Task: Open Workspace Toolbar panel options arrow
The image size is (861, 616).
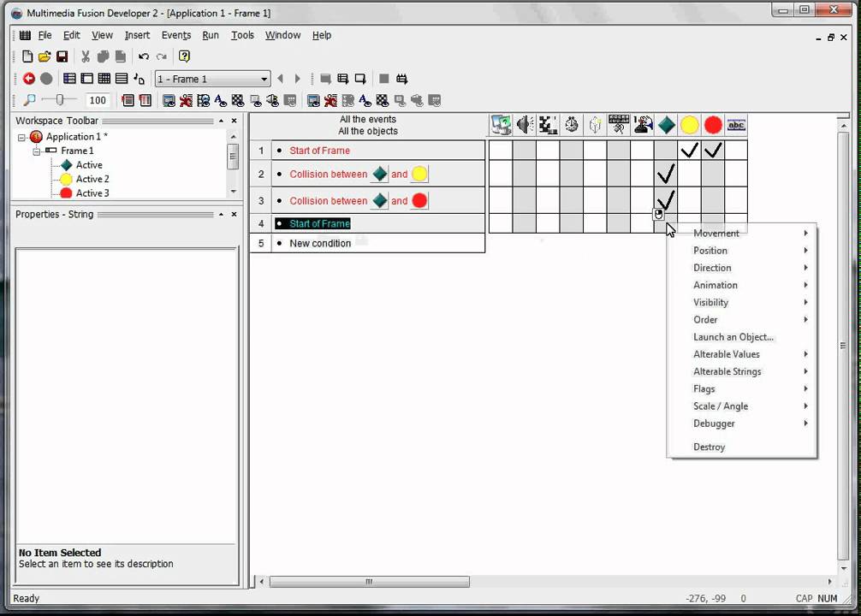Action: 221,121
